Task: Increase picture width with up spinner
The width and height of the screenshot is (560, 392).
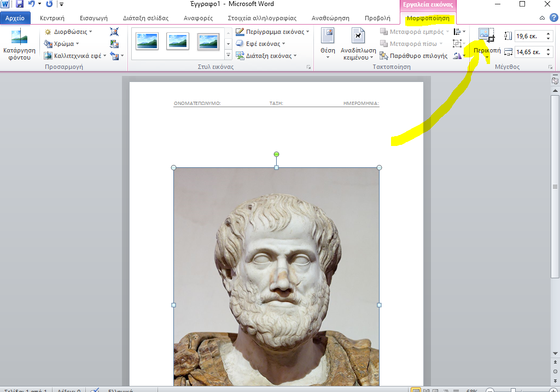Action: (548, 50)
